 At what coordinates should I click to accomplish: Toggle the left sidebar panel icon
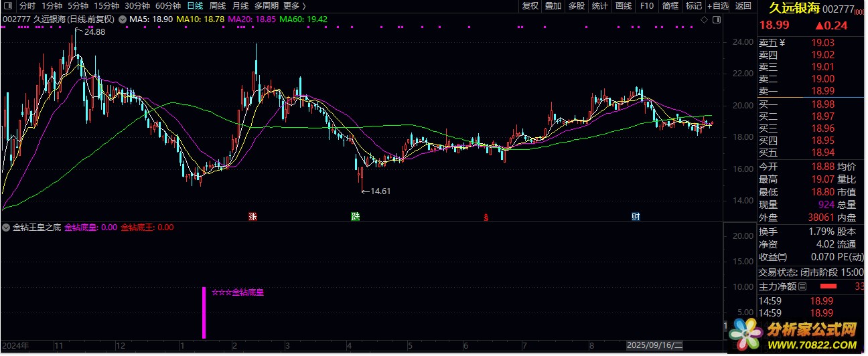click(x=8, y=5)
